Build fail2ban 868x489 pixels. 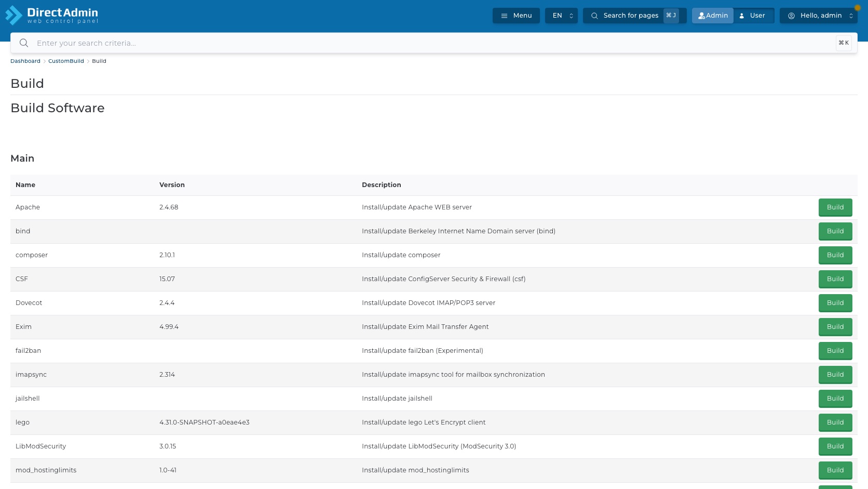coord(835,351)
